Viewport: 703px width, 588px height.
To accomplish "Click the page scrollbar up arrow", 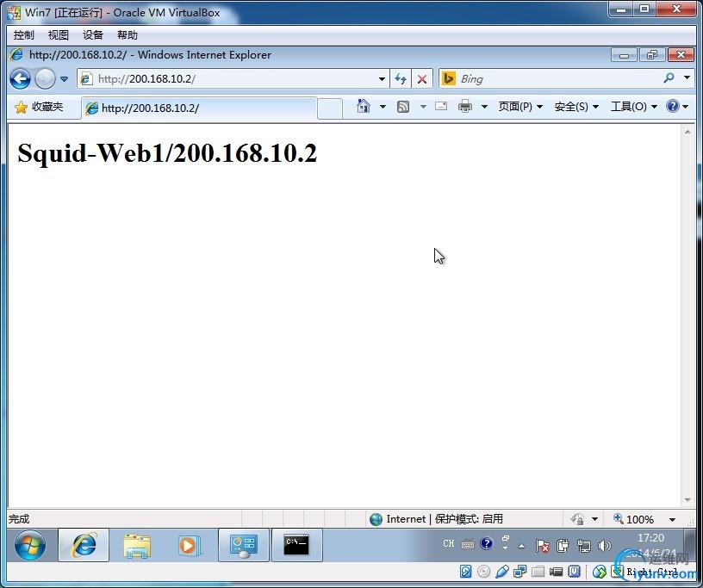I will (687, 132).
